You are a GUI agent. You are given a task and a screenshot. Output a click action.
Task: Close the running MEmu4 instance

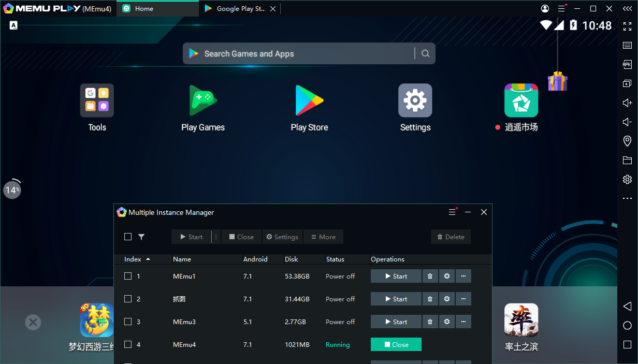pyautogui.click(x=396, y=345)
